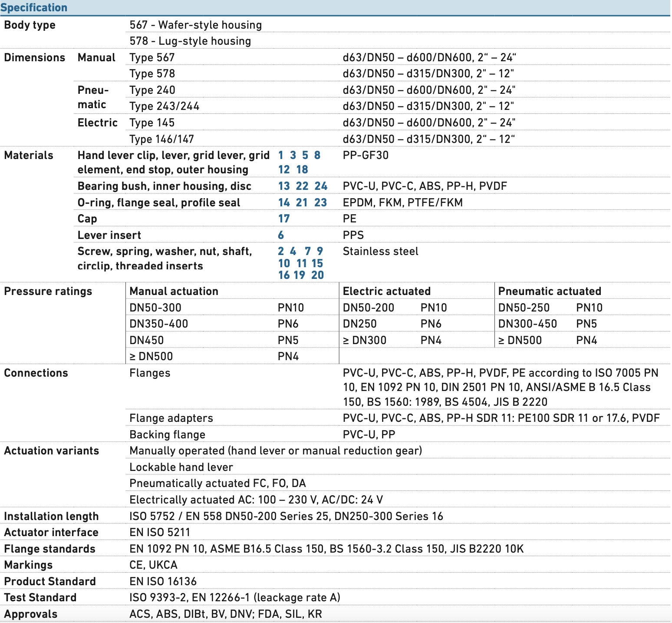The width and height of the screenshot is (672, 623).
Task: Click part number '22' in blue
Action: [302, 186]
